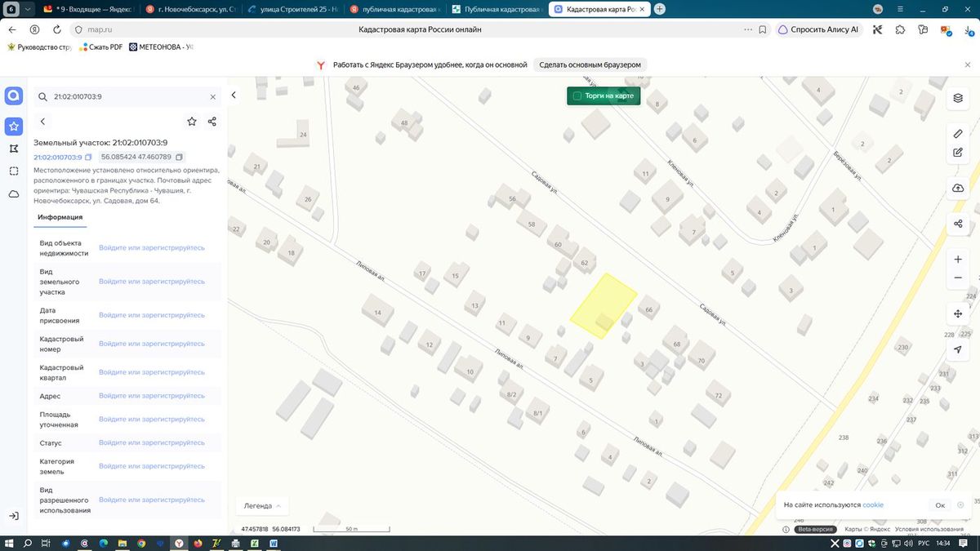Expand the "Легенда" panel

click(262, 506)
